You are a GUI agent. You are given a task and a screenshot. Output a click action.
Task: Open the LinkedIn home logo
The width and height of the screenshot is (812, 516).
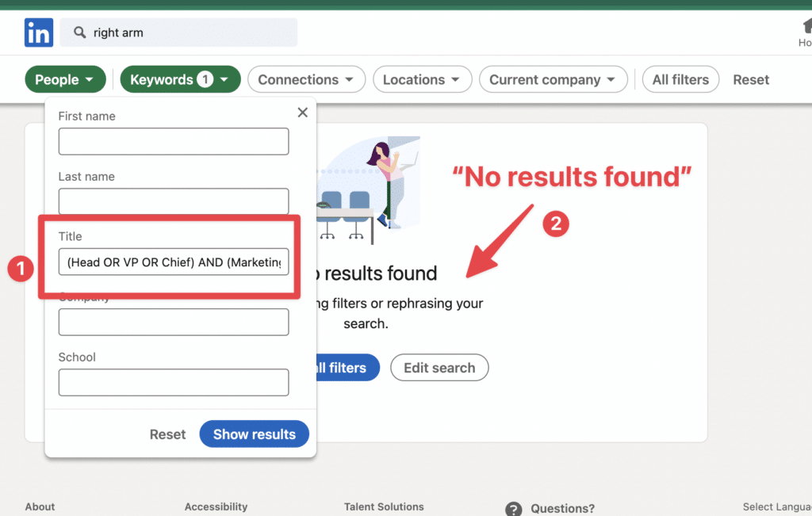click(39, 32)
